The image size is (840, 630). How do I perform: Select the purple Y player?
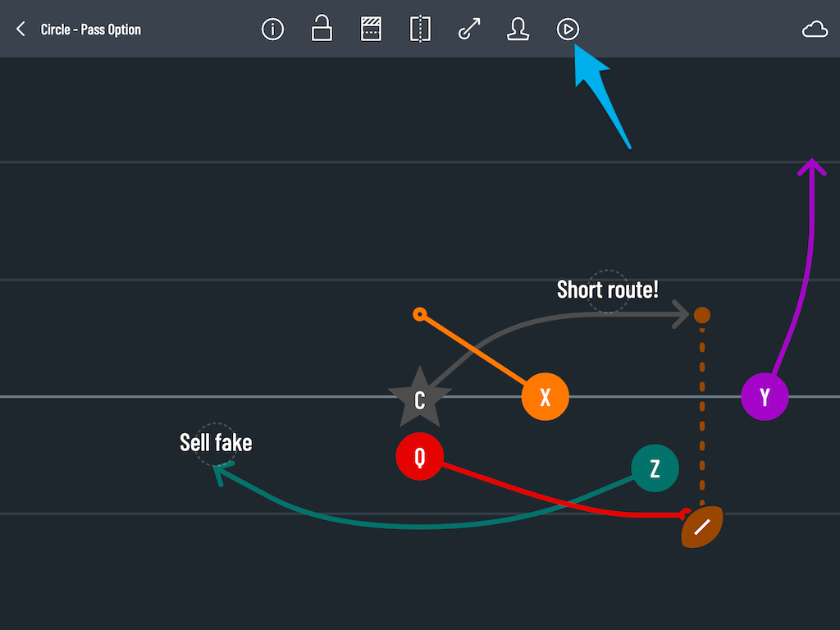[x=765, y=396]
